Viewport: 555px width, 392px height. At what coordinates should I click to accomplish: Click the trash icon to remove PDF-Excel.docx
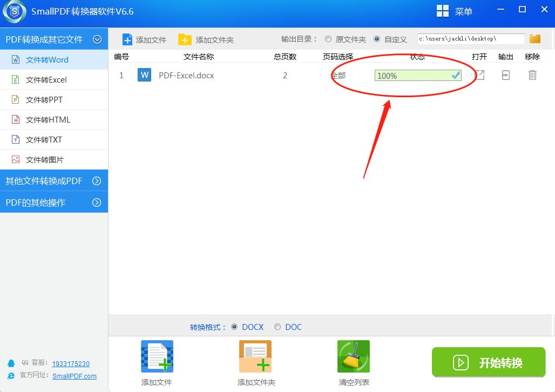(x=532, y=75)
